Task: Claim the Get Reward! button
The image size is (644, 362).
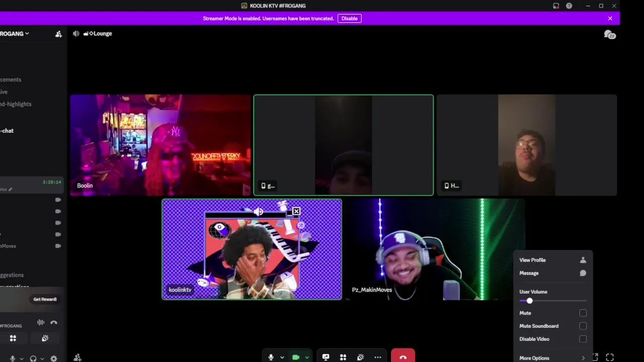Action: [45, 299]
